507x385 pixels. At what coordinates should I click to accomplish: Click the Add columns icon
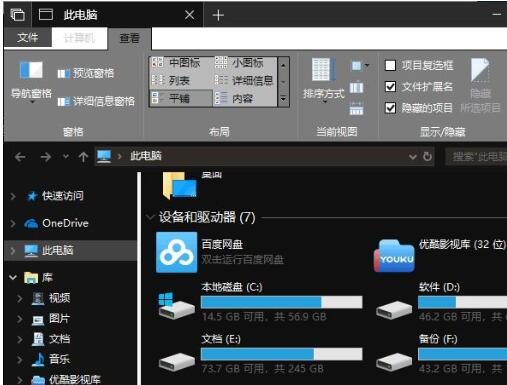pos(356,88)
